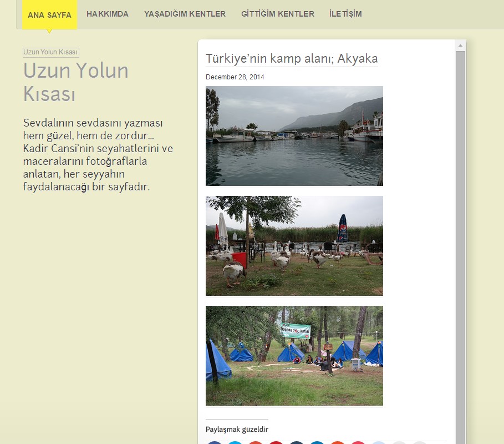Click the large Uzun Yolun Kısası site title

(x=76, y=82)
